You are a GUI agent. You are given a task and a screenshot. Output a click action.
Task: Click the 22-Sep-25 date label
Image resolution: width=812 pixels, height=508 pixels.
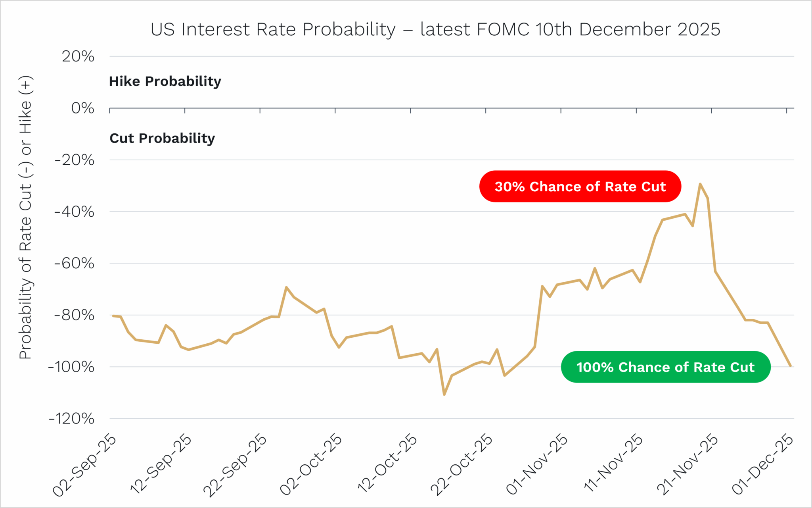235,466
